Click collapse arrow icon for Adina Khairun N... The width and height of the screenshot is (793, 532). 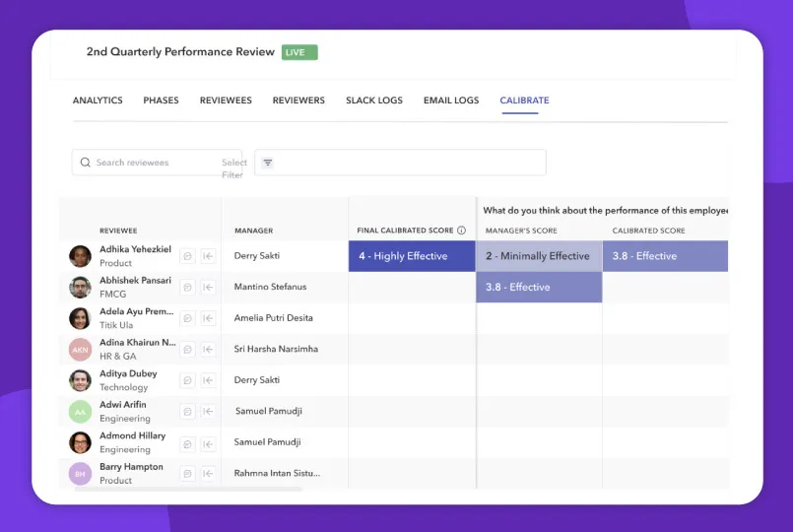(x=208, y=350)
